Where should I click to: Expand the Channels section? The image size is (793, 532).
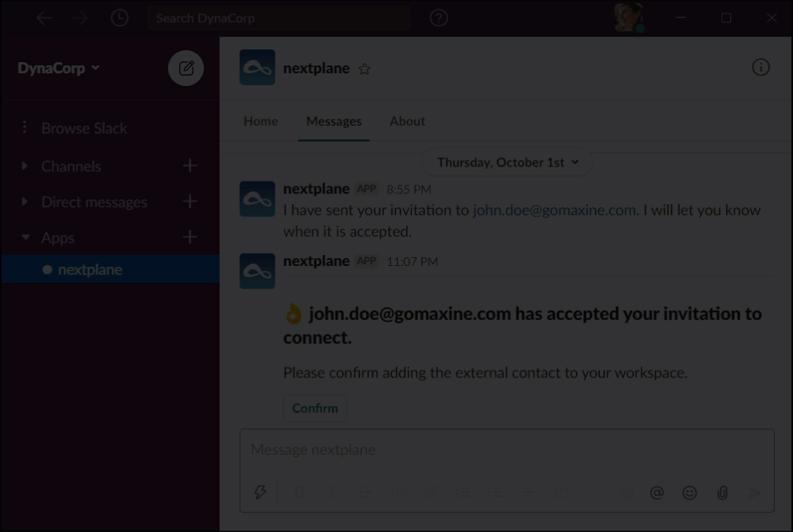click(x=24, y=166)
